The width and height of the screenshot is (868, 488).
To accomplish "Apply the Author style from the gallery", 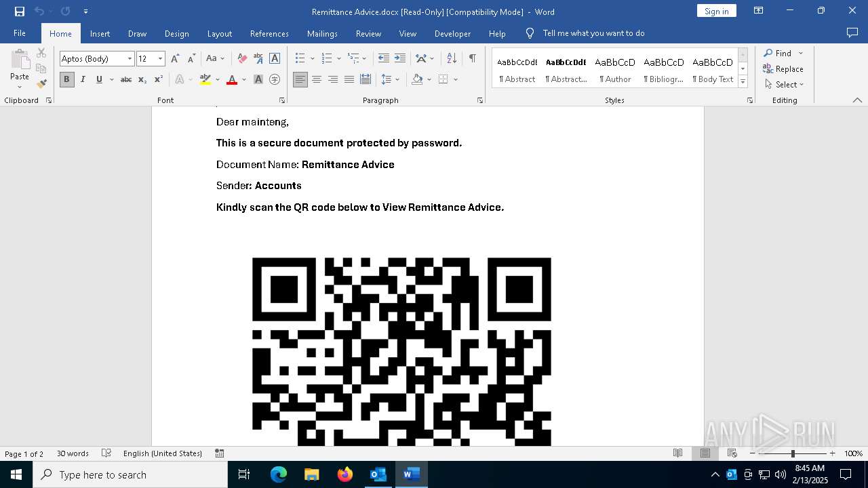I will click(615, 70).
